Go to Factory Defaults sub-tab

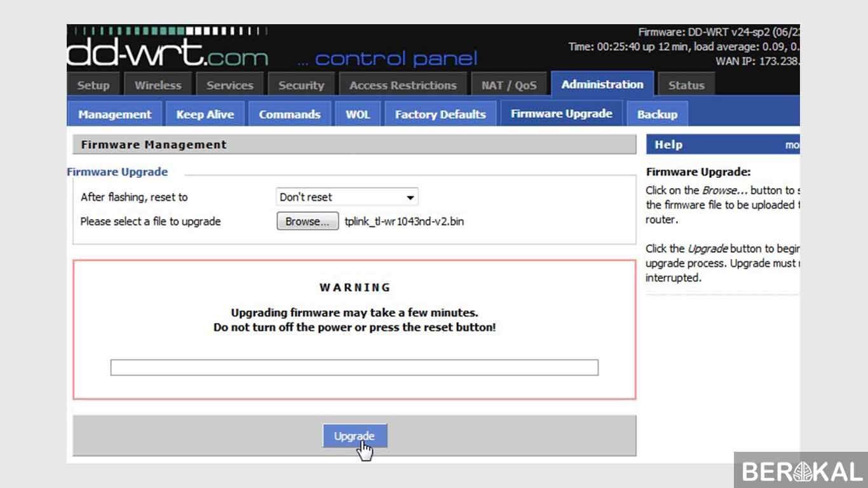(440, 114)
